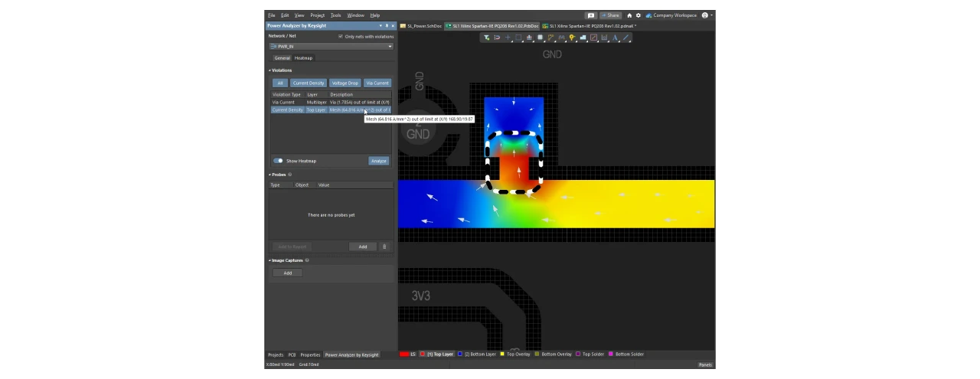Image resolution: width=980 pixels, height=379 pixels.
Task: Delete probe using the trash icon
Action: pyautogui.click(x=384, y=247)
